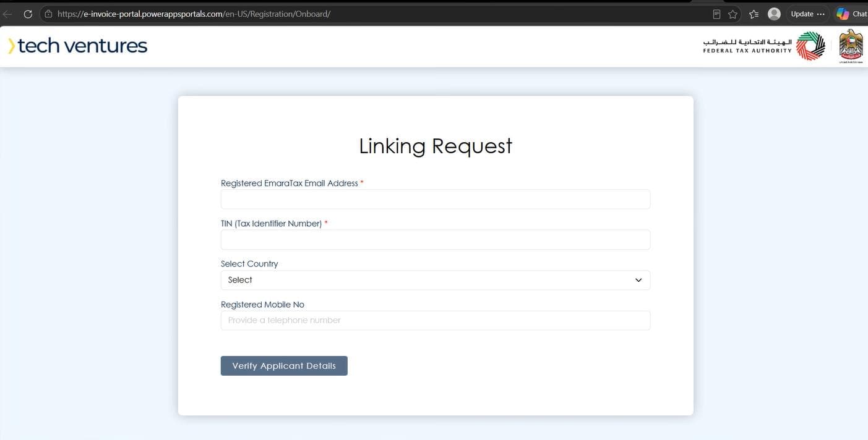Click the browser back arrow

tap(7, 14)
